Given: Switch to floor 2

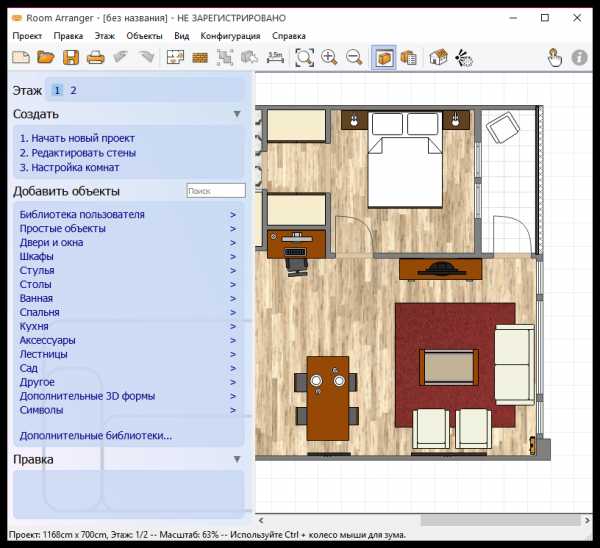Looking at the screenshot, I should pyautogui.click(x=73, y=90).
